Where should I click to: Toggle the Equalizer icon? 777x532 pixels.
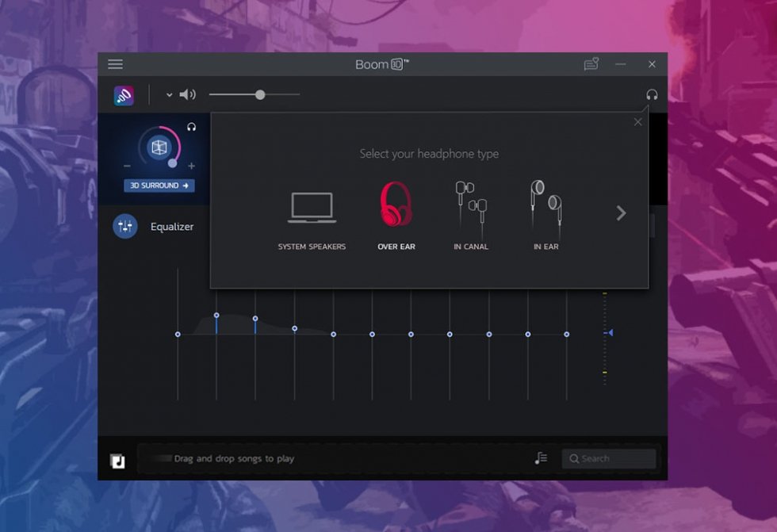(125, 227)
